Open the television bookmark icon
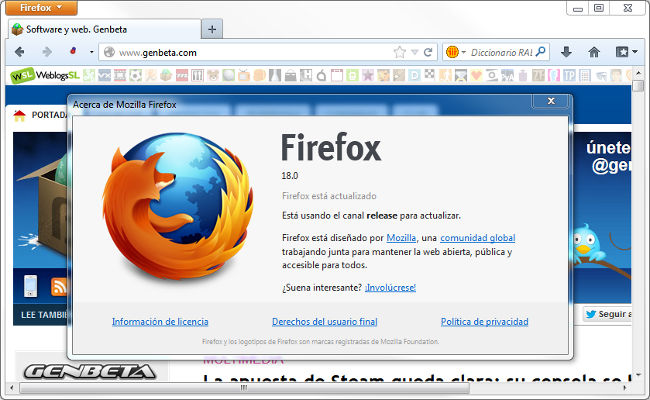 (243, 75)
